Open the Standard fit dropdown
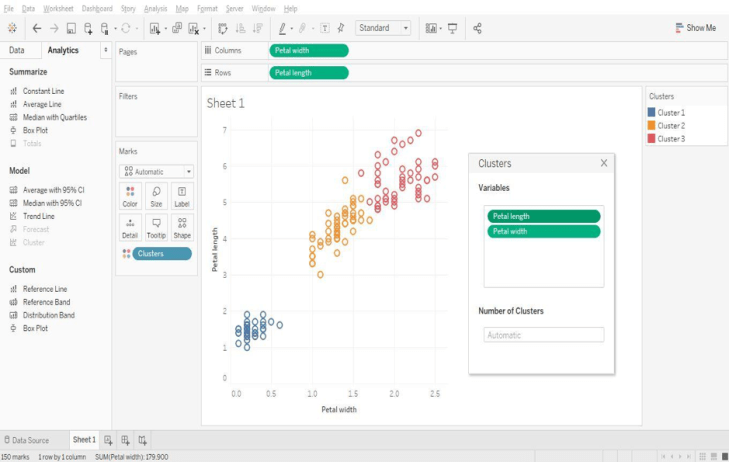Screen dimensions: 729x462 383,28
